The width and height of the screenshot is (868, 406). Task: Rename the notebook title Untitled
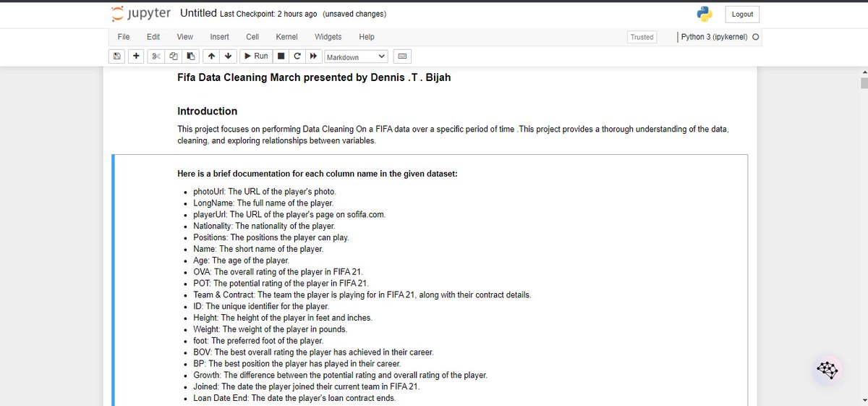(198, 13)
